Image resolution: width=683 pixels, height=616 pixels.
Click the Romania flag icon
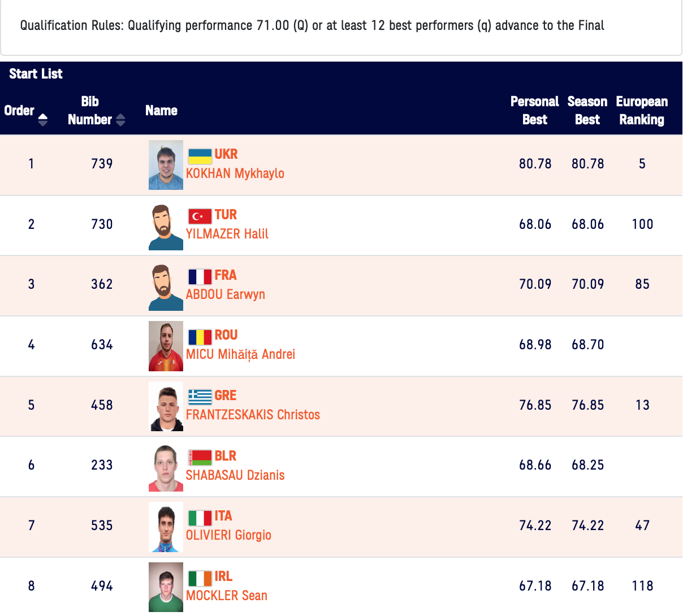200,337
